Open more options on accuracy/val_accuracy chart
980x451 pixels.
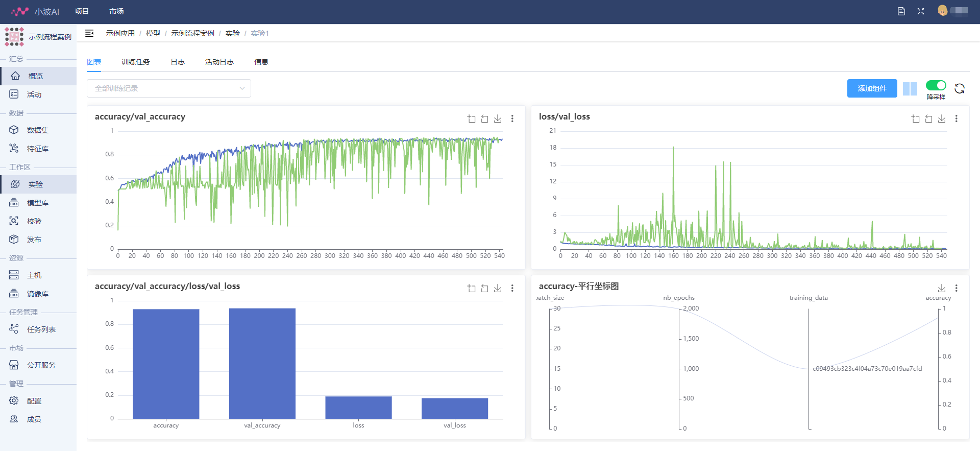pos(512,118)
